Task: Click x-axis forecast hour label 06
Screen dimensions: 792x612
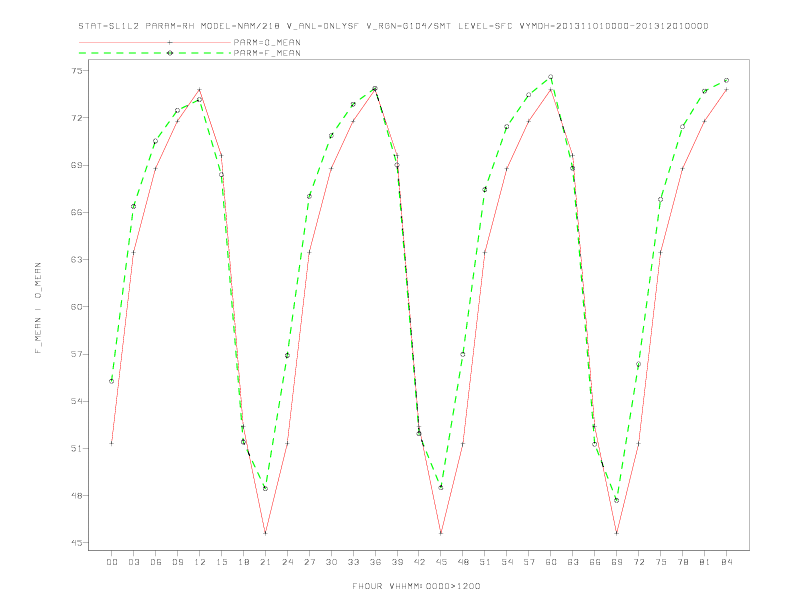Action: point(156,562)
